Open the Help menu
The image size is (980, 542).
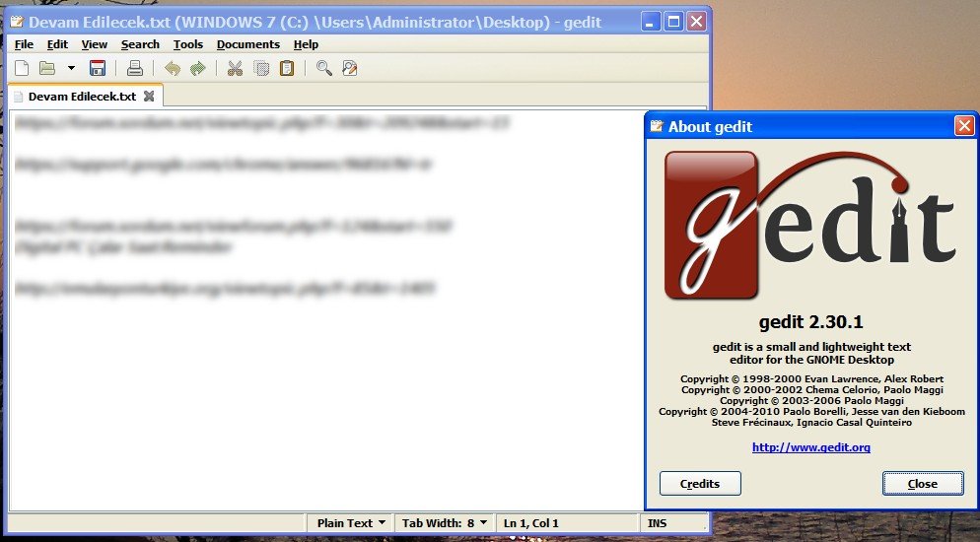[x=307, y=44]
